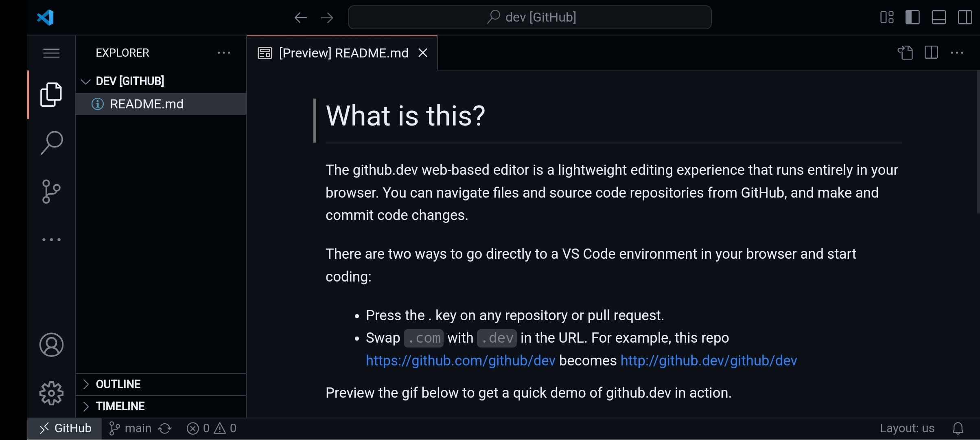The height and width of the screenshot is (440, 980).
Task: Select README.md in the Explorer tree
Action: click(x=161, y=104)
